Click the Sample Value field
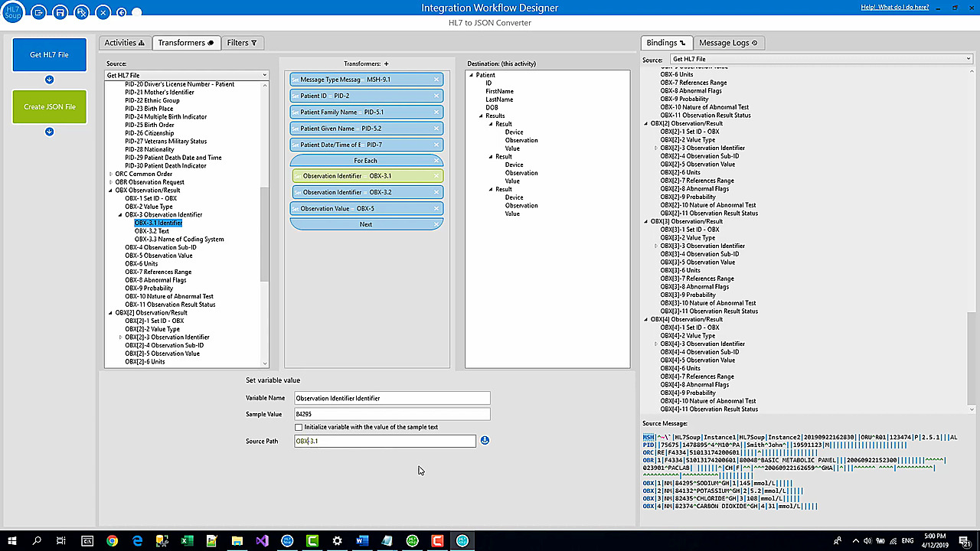This screenshot has height=551, width=980. pos(392,414)
